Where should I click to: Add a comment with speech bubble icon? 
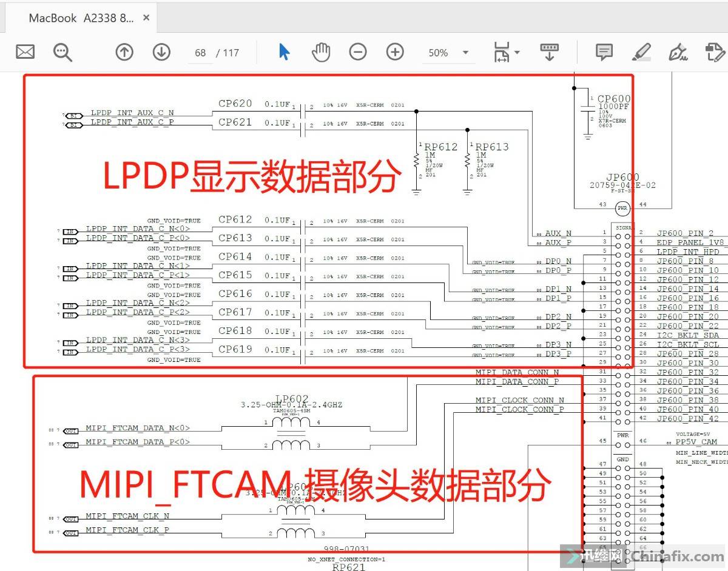[604, 52]
